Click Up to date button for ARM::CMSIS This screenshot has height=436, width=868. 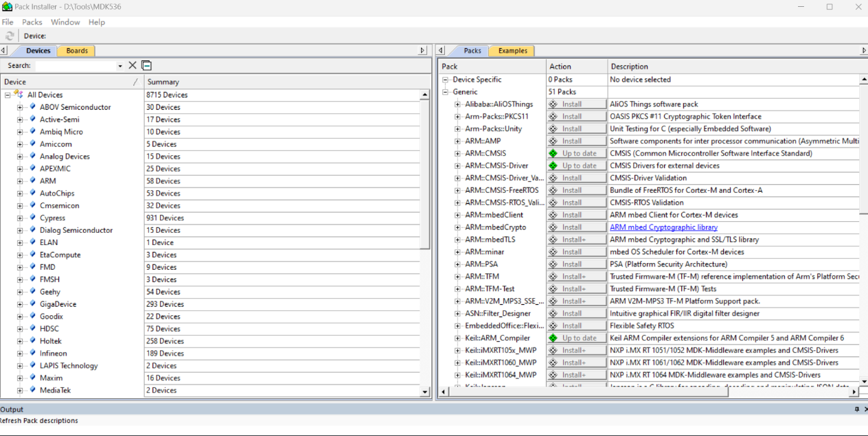(x=577, y=154)
